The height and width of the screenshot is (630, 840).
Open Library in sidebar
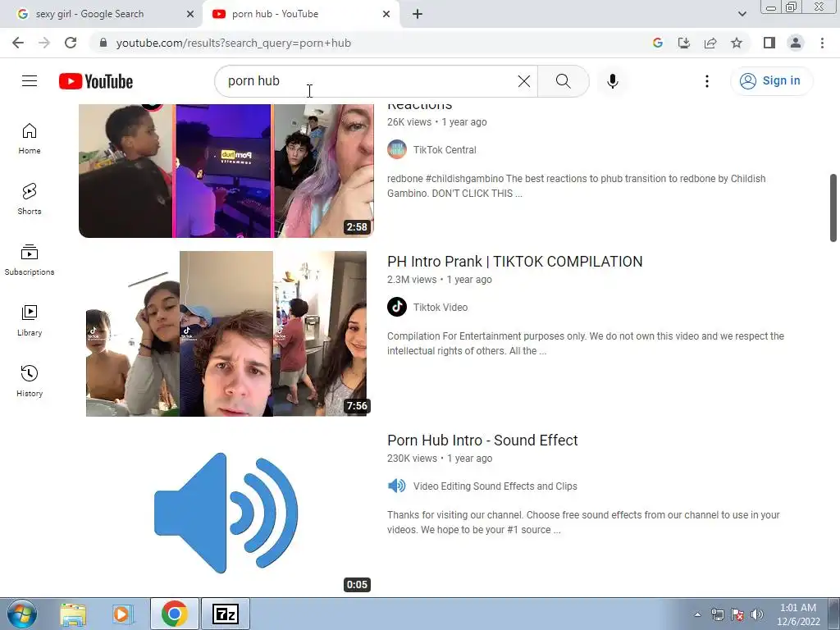coord(30,321)
